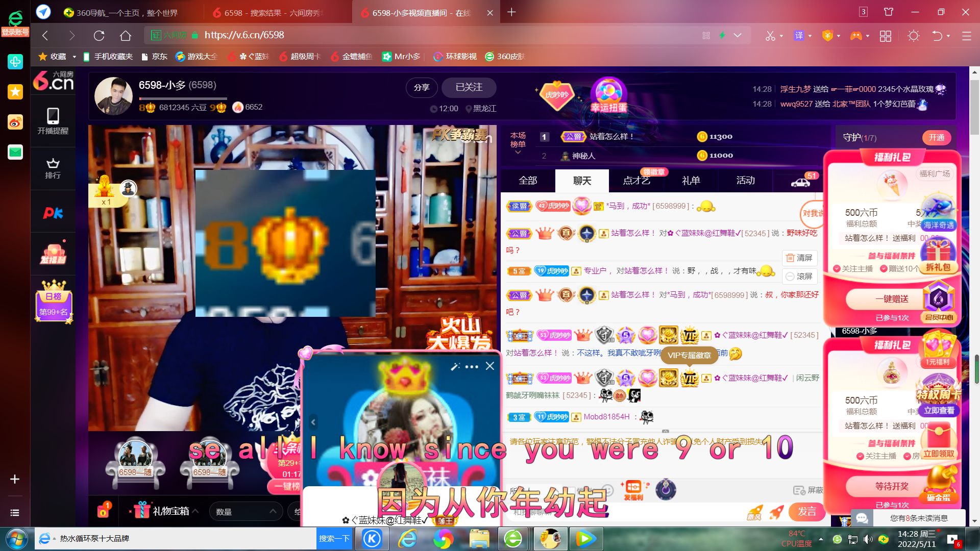The width and height of the screenshot is (980, 551).
Task: Click the 砸金蛋 golden egg icon
Action: click(939, 485)
